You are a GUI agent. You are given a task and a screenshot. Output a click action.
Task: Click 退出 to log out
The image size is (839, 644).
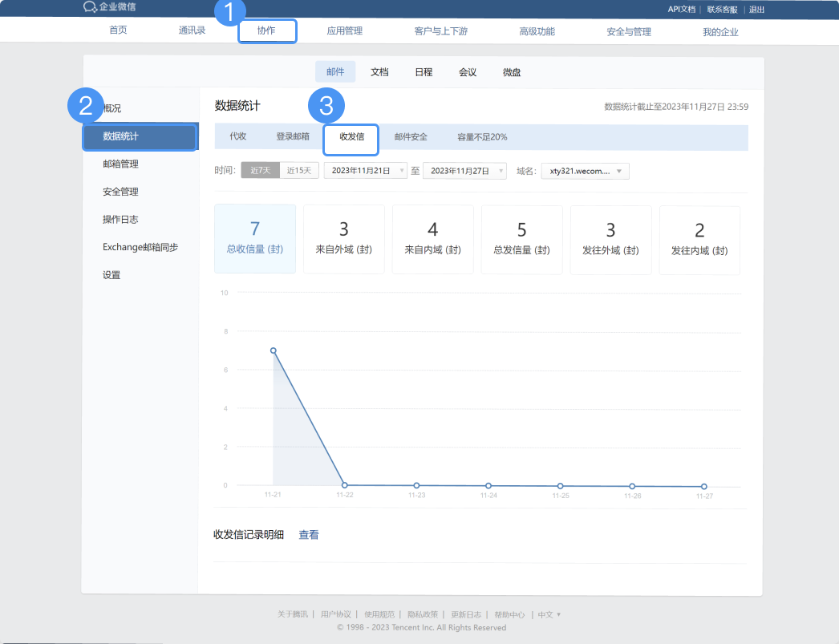pos(756,9)
